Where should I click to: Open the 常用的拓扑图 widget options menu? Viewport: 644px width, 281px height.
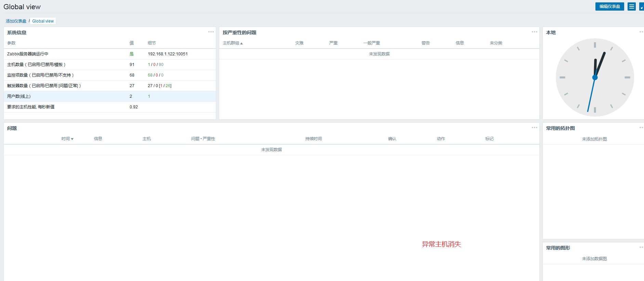[641, 128]
